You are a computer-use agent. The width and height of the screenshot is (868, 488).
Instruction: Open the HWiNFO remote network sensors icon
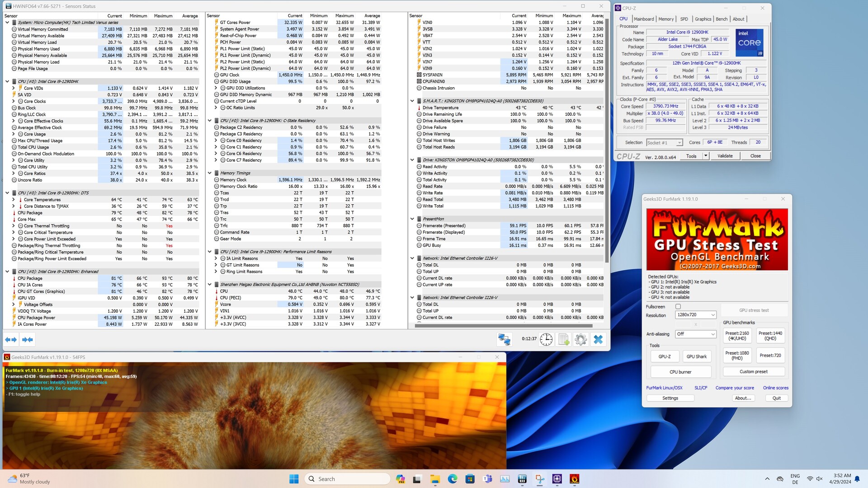(504, 339)
